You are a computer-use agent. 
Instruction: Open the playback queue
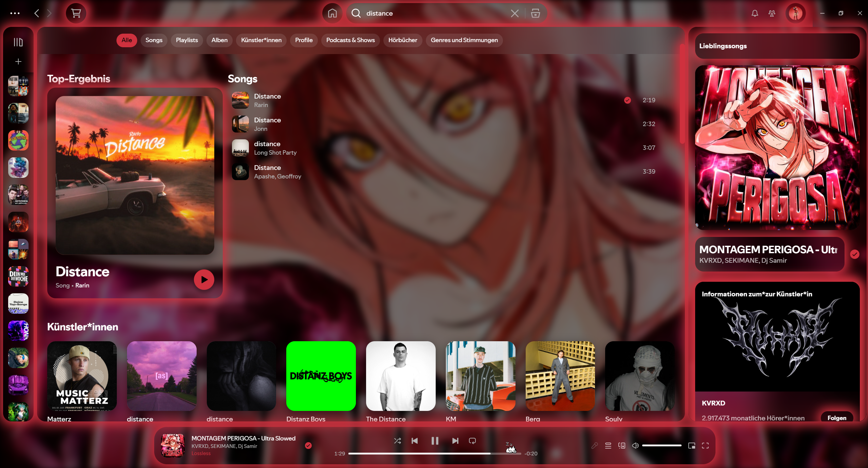point(608,446)
